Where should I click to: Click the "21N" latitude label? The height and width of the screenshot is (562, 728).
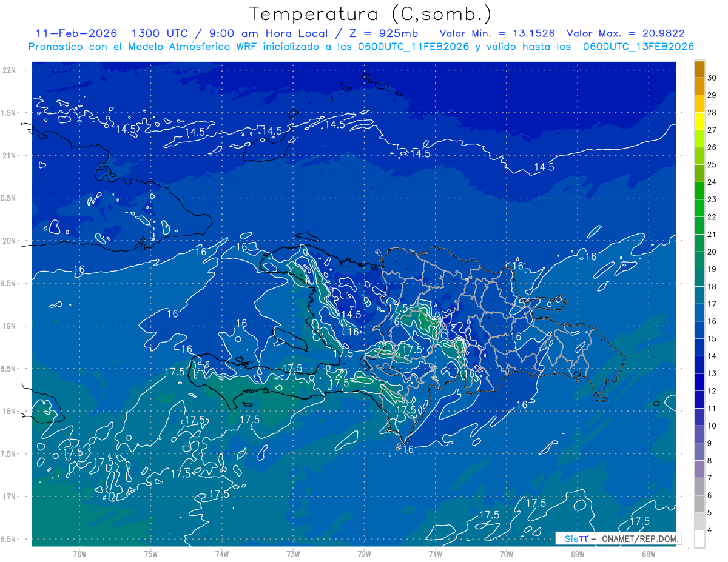click(x=9, y=155)
